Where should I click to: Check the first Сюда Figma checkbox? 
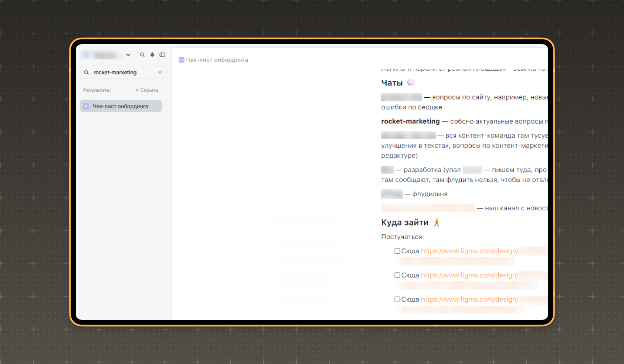(x=397, y=251)
